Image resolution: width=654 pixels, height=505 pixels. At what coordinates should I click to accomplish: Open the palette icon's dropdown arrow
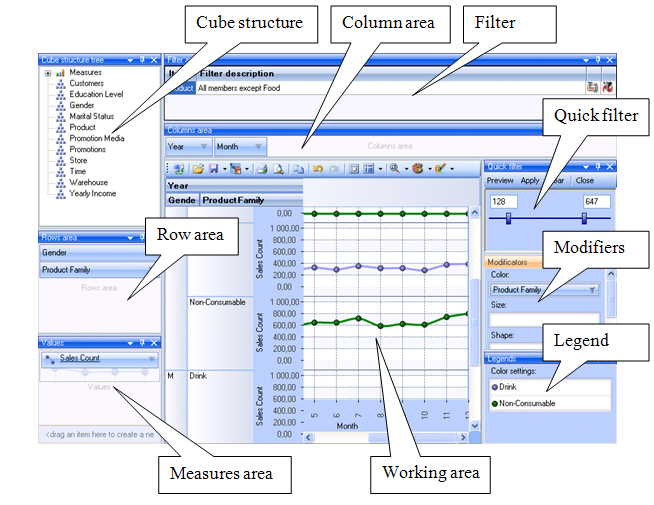429,169
